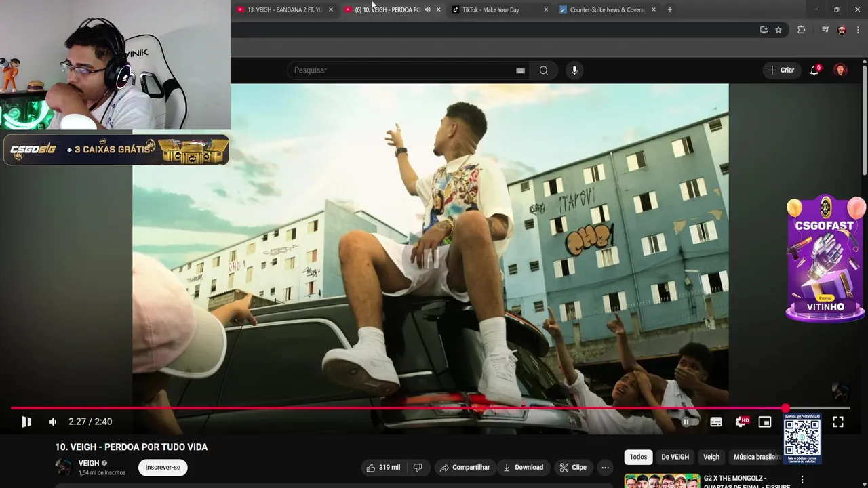The height and width of the screenshot is (488, 868).
Task: Open the HD settings gear
Action: click(x=742, y=422)
